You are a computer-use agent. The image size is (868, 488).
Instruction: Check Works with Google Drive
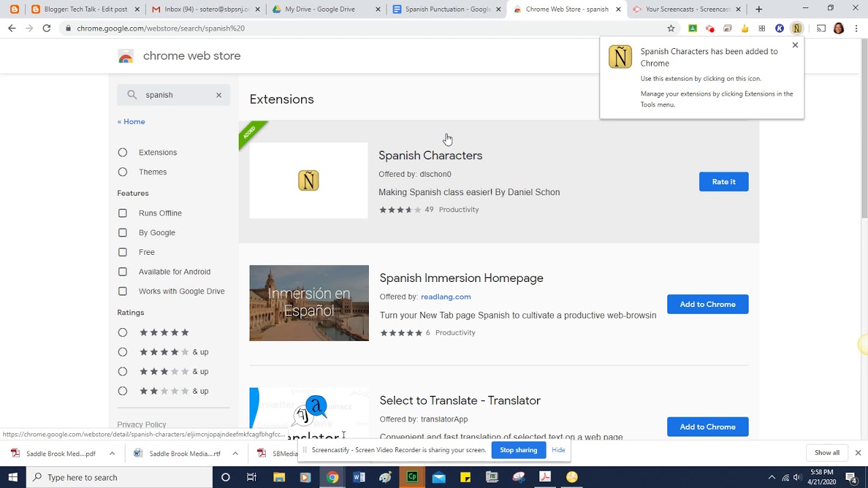pos(123,291)
